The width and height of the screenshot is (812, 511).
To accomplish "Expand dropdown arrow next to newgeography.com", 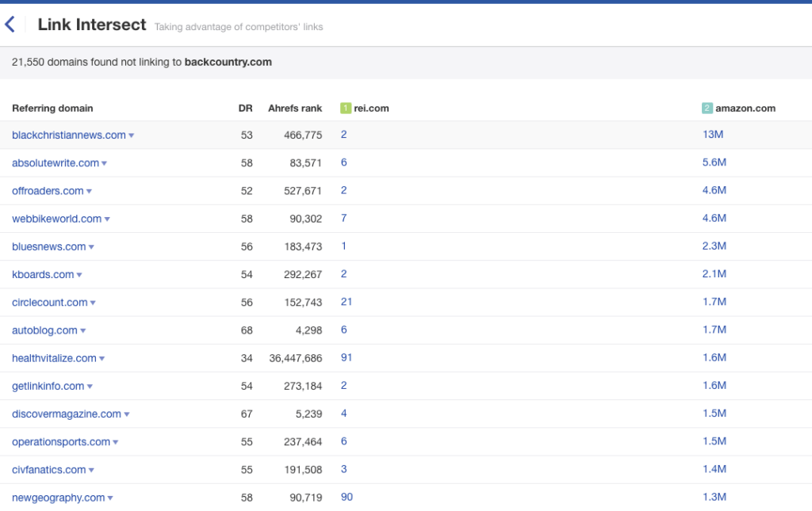I will click(x=110, y=498).
